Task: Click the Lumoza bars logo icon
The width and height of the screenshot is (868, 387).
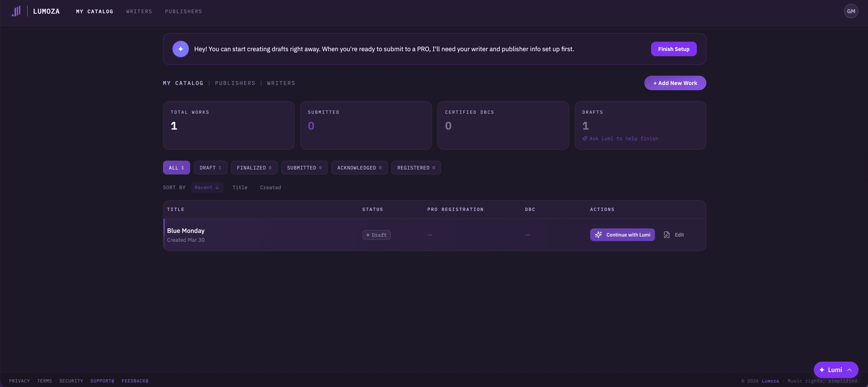Action: [x=16, y=11]
